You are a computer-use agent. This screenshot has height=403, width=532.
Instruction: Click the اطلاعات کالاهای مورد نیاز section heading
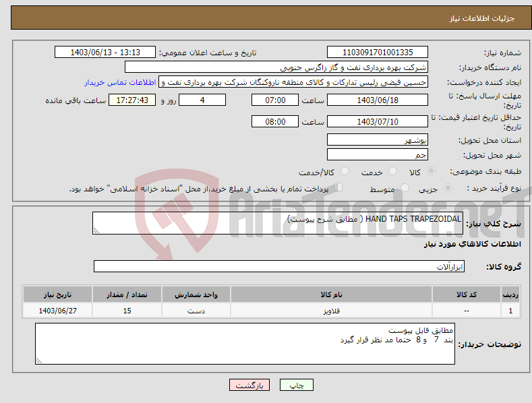tap(472, 244)
